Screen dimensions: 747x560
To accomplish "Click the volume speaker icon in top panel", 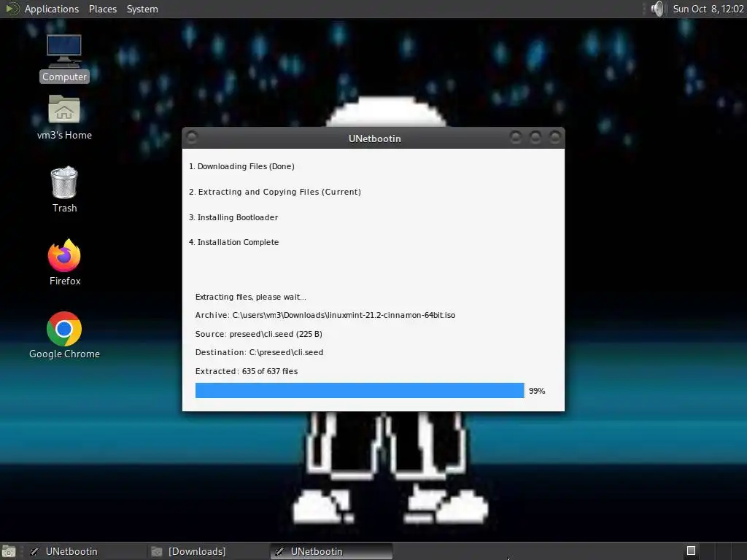I will click(x=657, y=9).
